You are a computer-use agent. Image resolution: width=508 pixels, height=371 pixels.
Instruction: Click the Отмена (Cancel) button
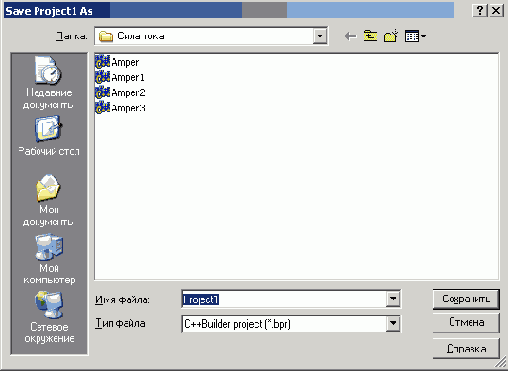pos(466,322)
